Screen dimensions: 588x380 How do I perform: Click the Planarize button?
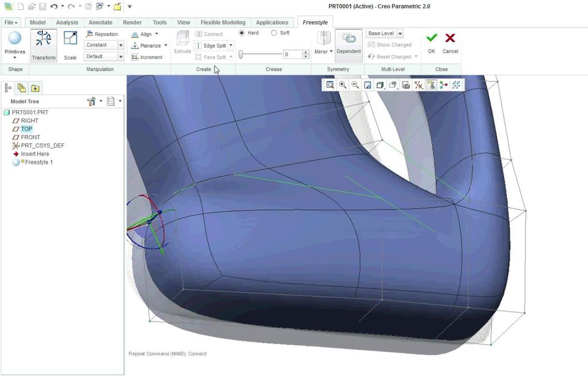[146, 46]
